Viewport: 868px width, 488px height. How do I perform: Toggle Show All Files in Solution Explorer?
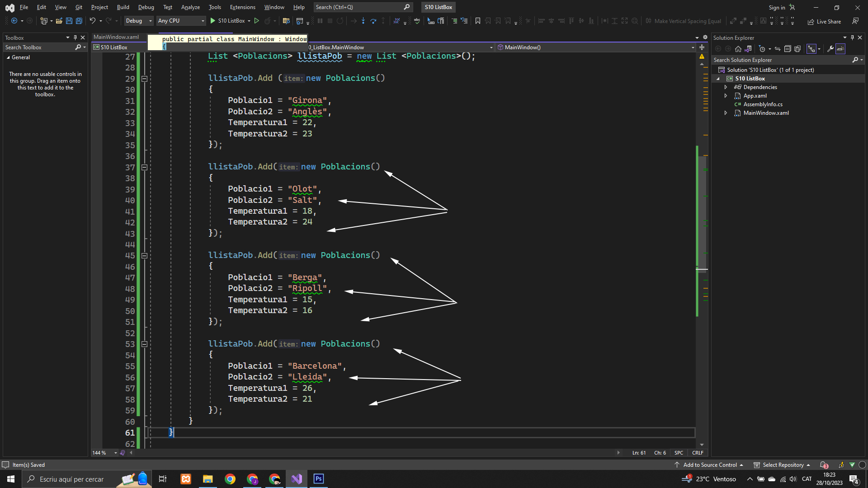(797, 49)
